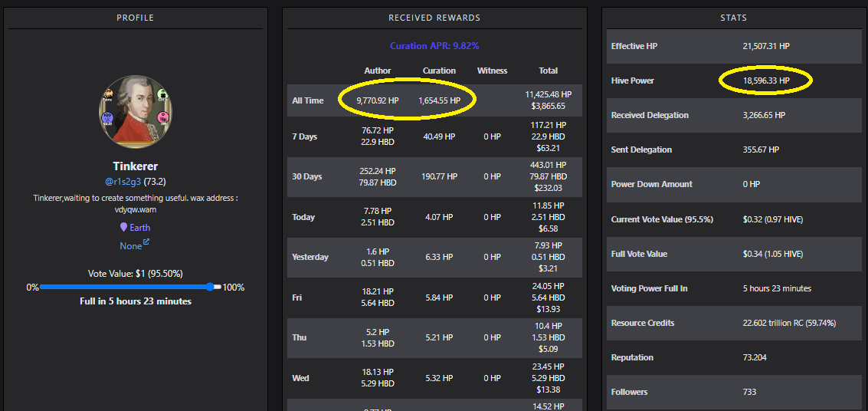This screenshot has height=411, width=868.
Task: Click the Curation column header
Action: pos(440,71)
